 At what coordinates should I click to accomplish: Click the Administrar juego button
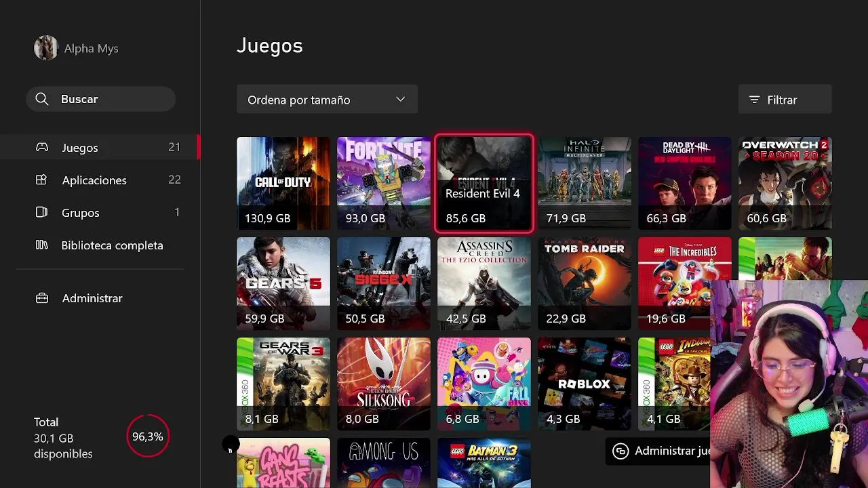point(658,451)
